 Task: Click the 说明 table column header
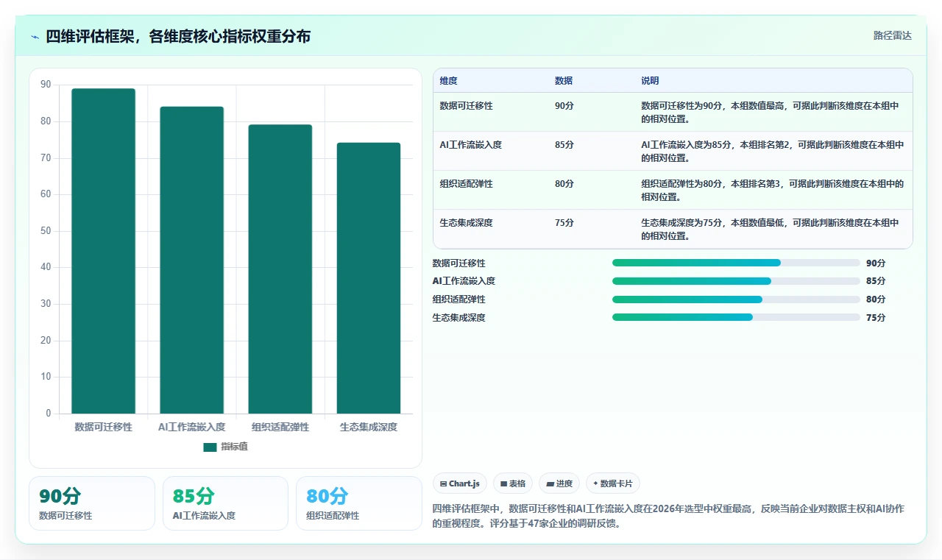(x=650, y=81)
